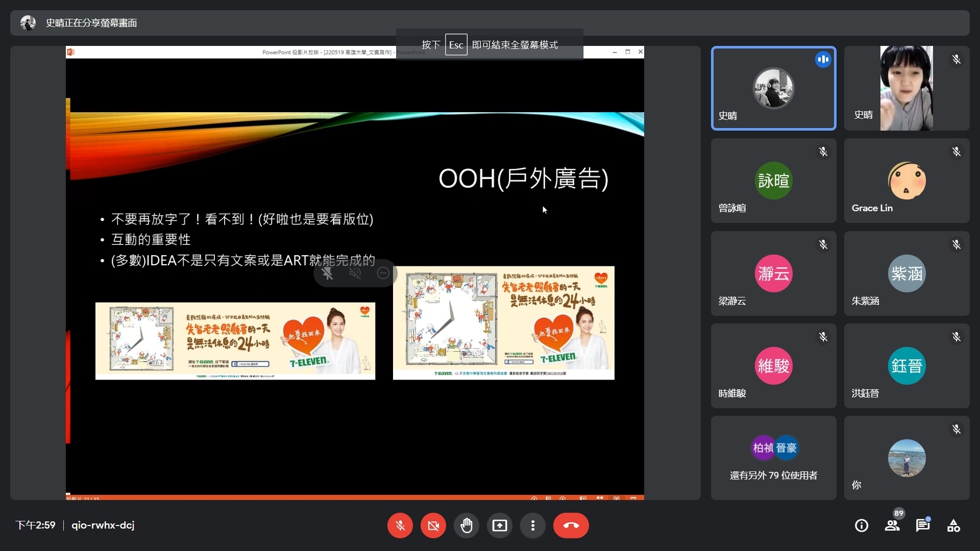Click the muted mic indicator on Grace Lin's tile
980x551 pixels.
(957, 152)
